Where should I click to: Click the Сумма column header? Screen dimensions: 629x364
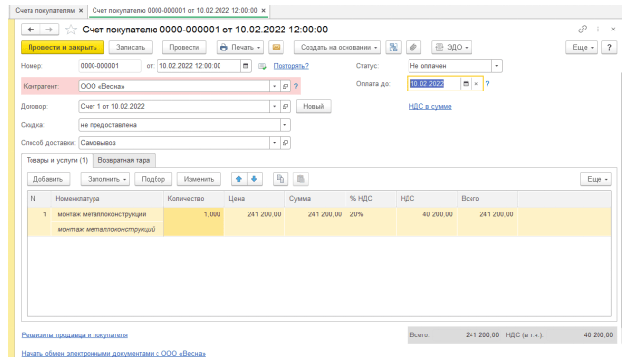click(316, 199)
